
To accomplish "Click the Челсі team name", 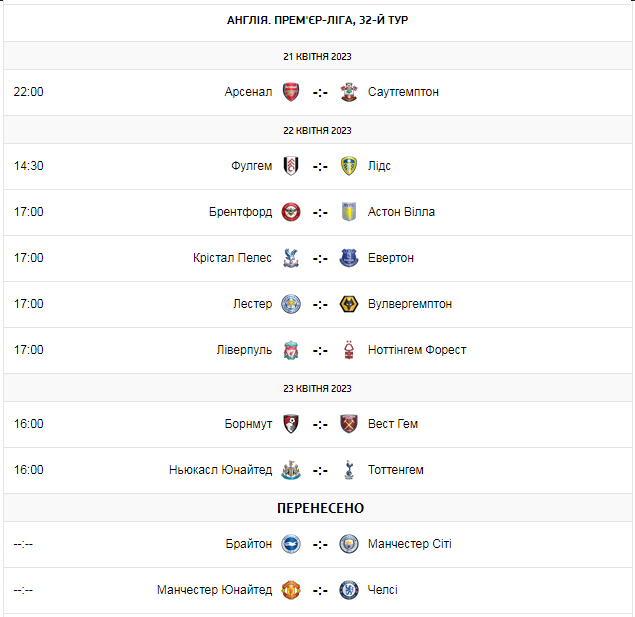I will click(383, 590).
